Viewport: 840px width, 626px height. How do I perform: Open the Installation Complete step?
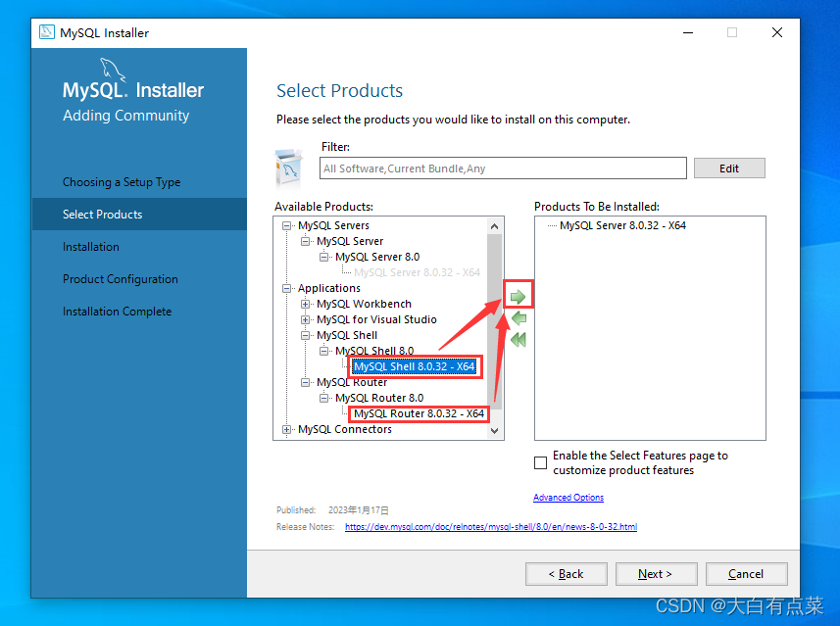[118, 312]
